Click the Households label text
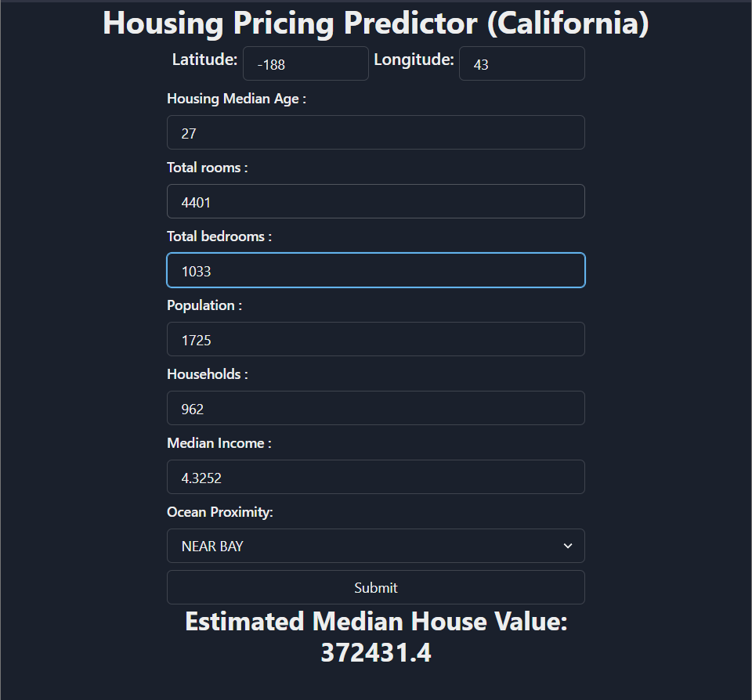752x700 pixels. click(207, 374)
